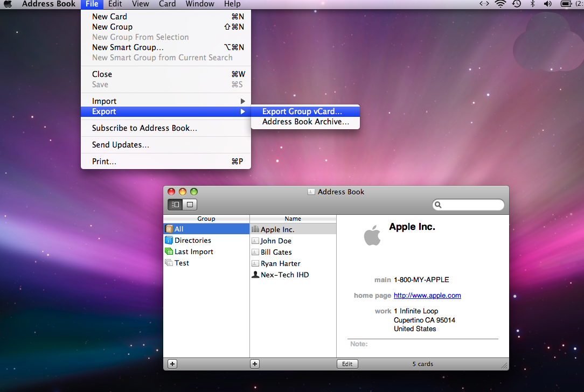
Task: Open the Help menu
Action: tap(232, 4)
